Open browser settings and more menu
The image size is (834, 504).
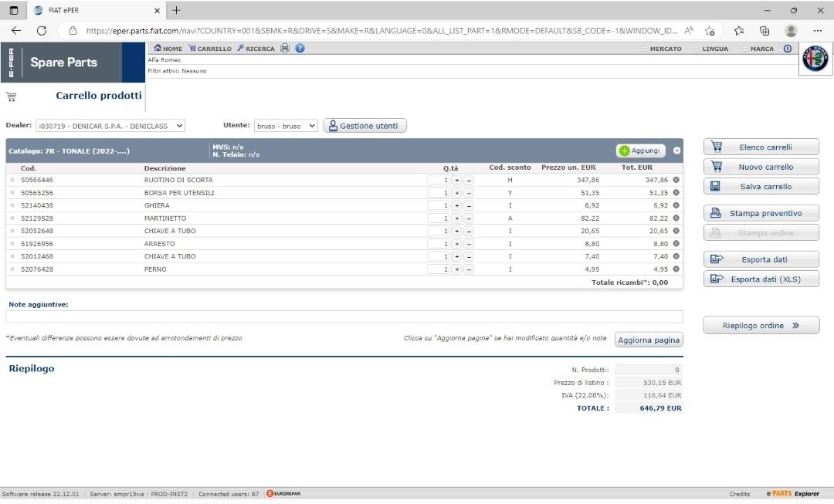[818, 31]
